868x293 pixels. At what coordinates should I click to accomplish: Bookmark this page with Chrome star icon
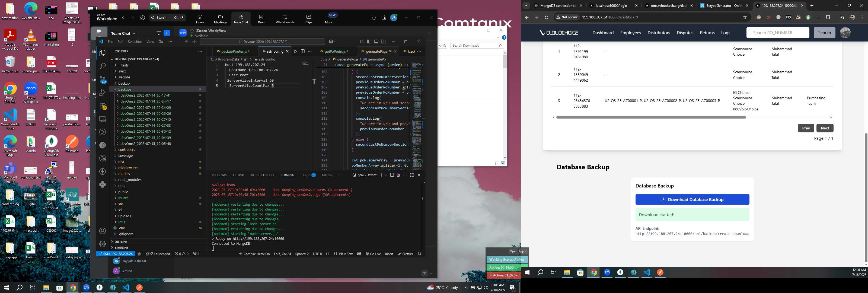(745, 17)
